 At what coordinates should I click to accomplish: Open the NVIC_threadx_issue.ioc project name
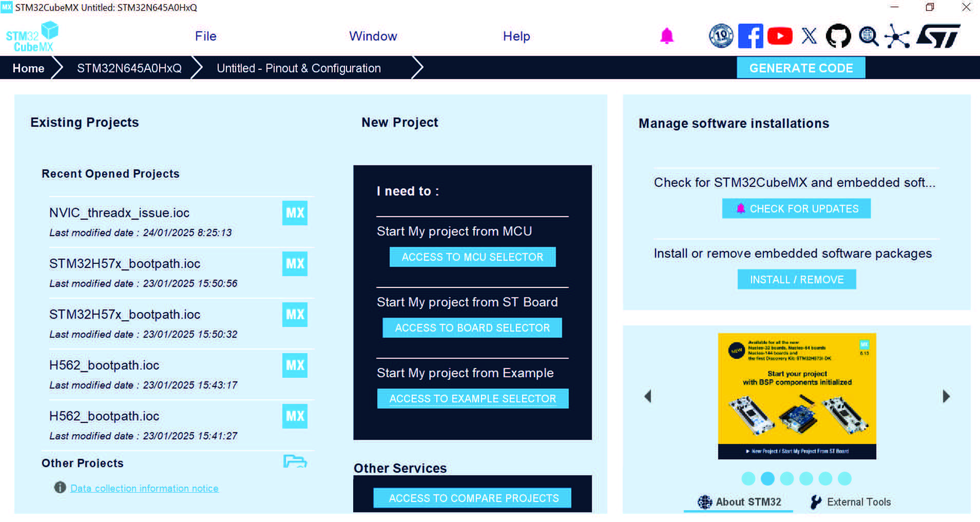pyautogui.click(x=120, y=213)
